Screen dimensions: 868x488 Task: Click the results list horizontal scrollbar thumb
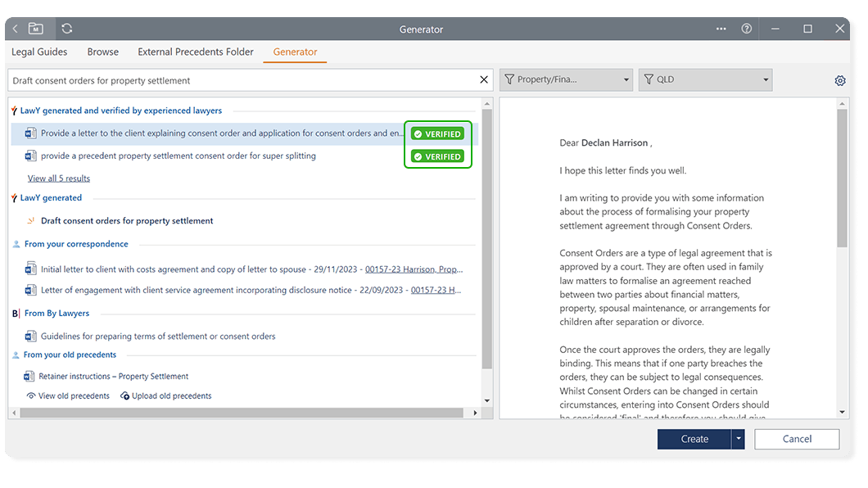point(242,413)
